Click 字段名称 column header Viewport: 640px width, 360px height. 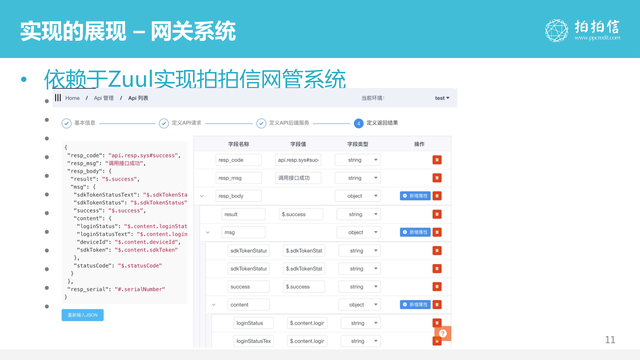click(x=238, y=144)
